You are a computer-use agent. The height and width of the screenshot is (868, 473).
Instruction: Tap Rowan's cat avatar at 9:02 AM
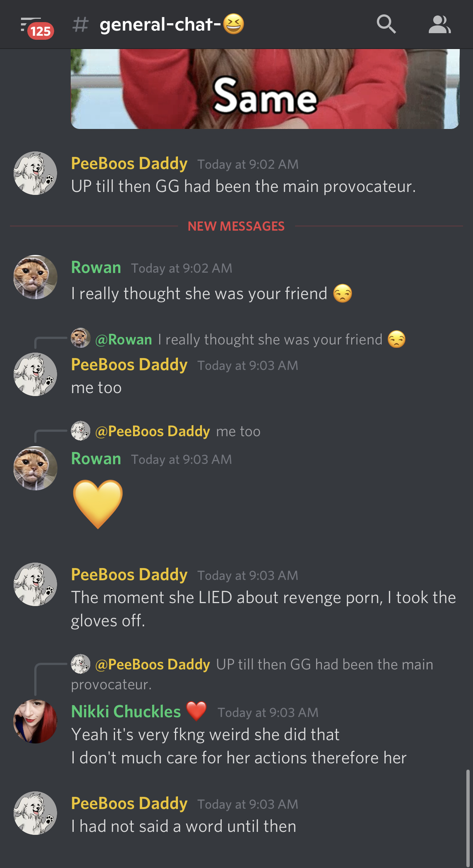pyautogui.click(x=35, y=277)
